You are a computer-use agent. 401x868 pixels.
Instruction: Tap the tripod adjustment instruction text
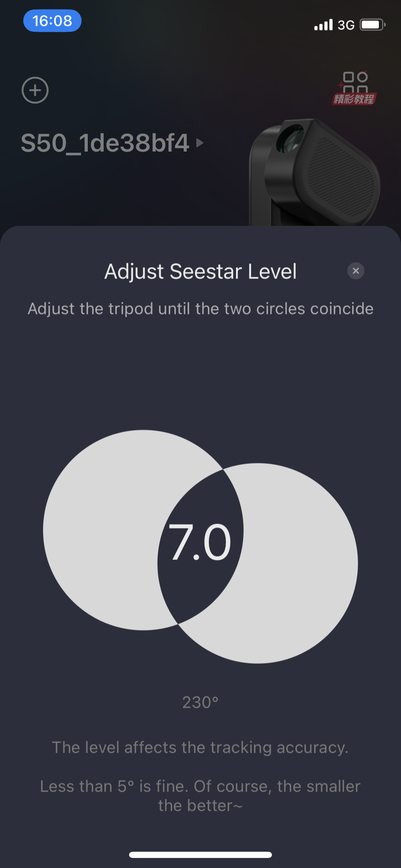200,309
